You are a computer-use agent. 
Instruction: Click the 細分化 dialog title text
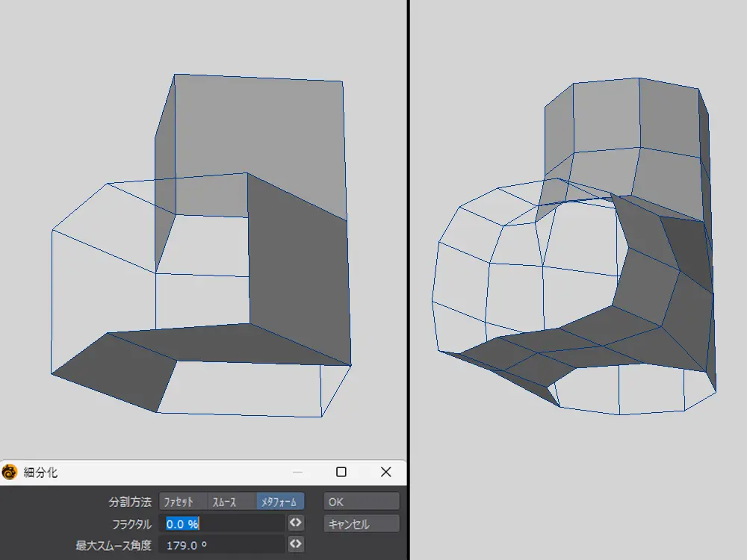[x=41, y=472]
